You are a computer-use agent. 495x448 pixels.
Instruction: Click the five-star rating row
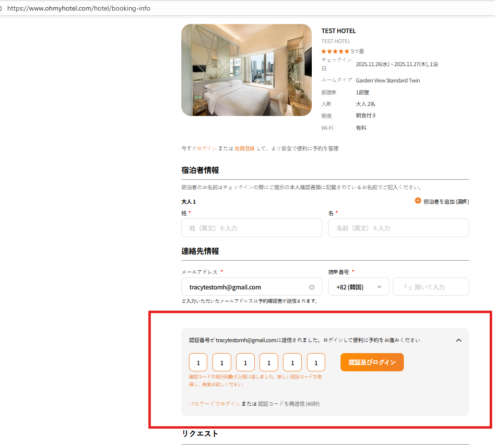click(x=342, y=51)
